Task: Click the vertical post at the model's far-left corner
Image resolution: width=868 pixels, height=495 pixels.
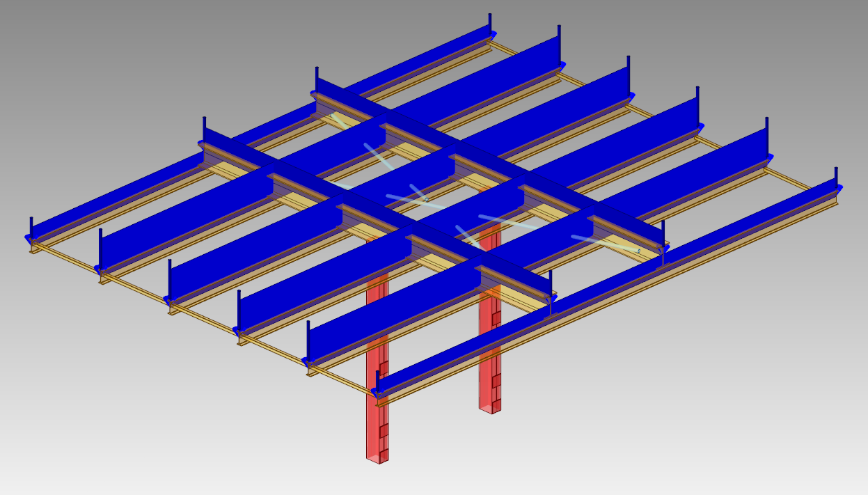Action: point(31,228)
